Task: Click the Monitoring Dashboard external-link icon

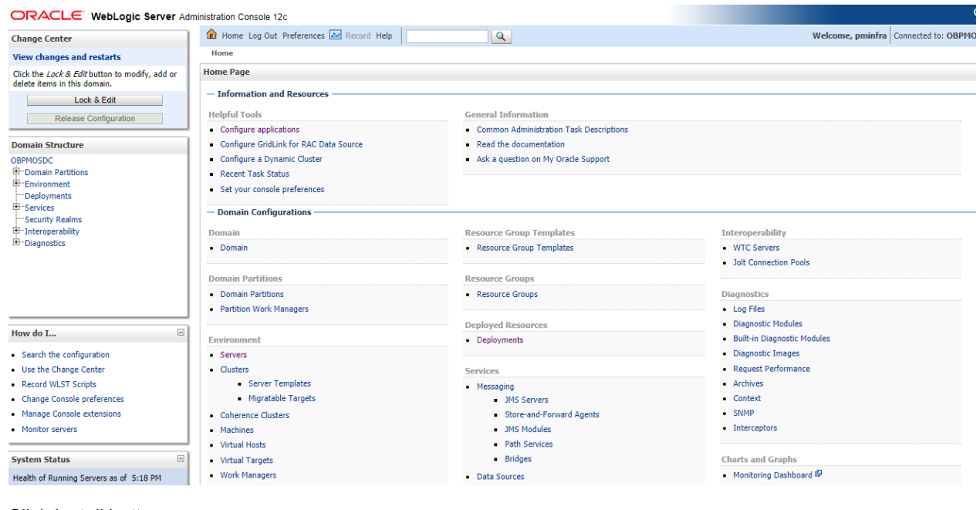Action: [x=819, y=475]
